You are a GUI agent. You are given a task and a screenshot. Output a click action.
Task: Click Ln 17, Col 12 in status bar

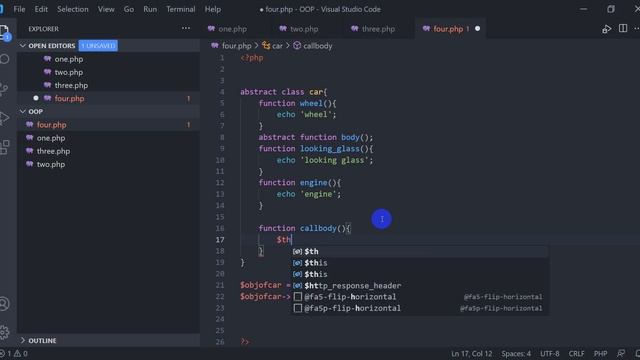point(471,353)
